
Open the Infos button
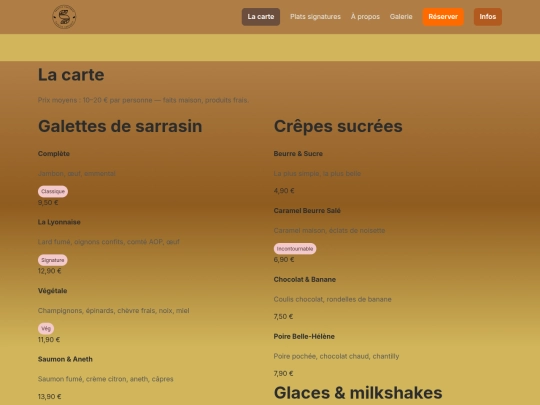click(488, 17)
